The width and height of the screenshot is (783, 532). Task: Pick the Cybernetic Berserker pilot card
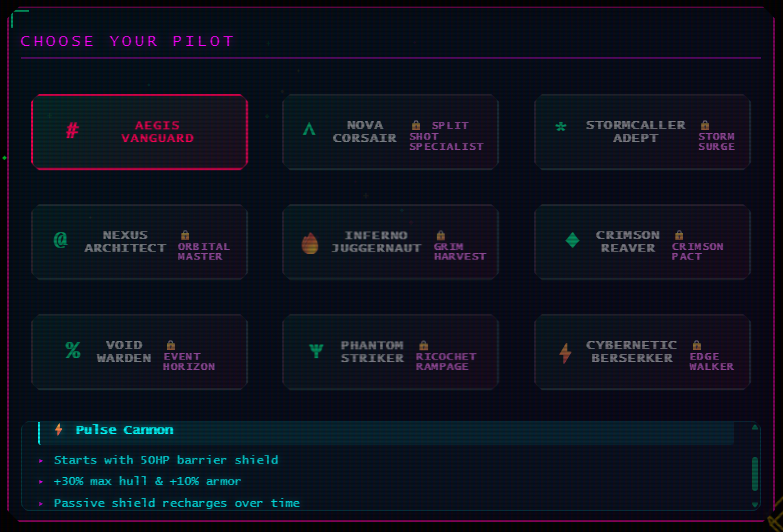[x=641, y=352]
